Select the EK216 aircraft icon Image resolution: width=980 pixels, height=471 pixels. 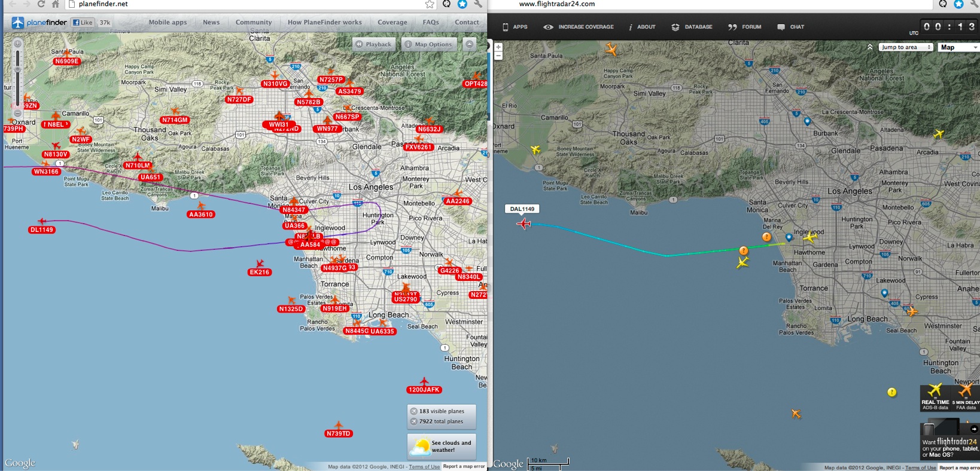pos(260,264)
